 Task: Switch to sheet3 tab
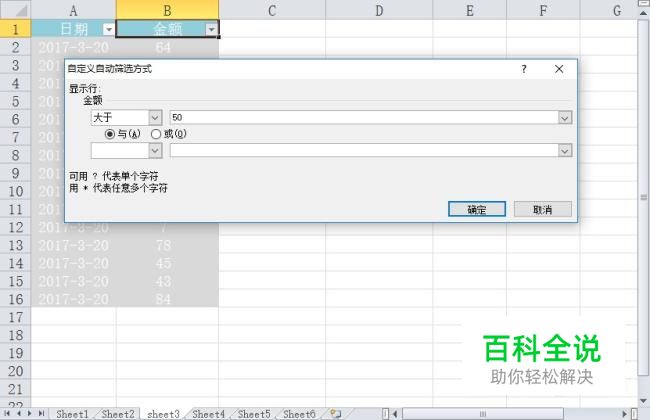163,414
